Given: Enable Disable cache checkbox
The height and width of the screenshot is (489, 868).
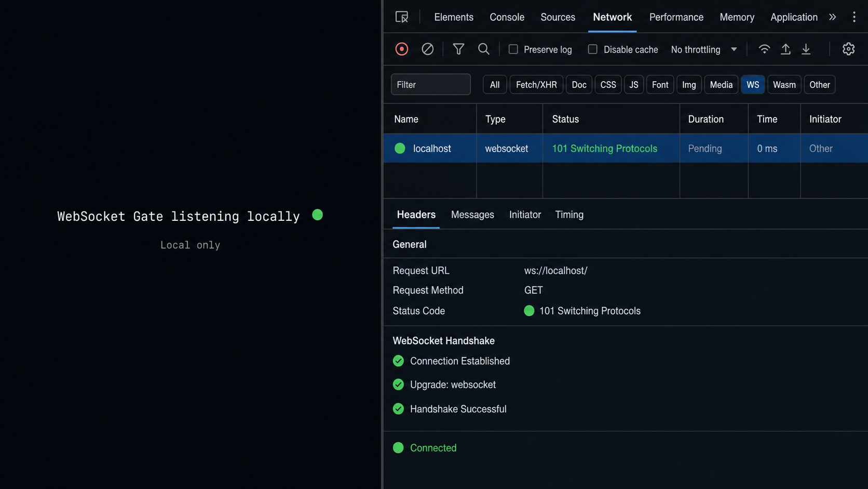Looking at the screenshot, I should pyautogui.click(x=593, y=49).
